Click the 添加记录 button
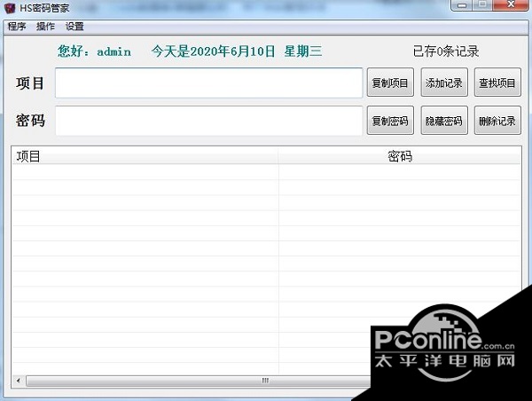 tap(444, 83)
